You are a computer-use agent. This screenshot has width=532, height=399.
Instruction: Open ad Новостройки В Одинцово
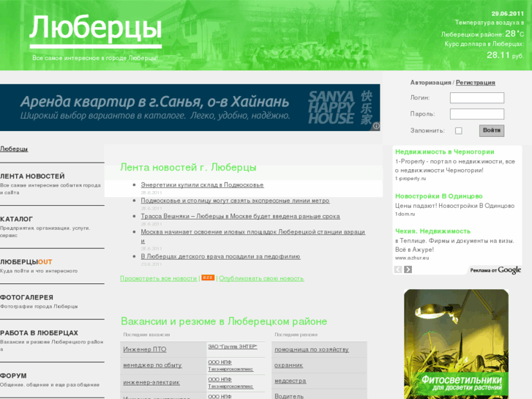[438, 196]
